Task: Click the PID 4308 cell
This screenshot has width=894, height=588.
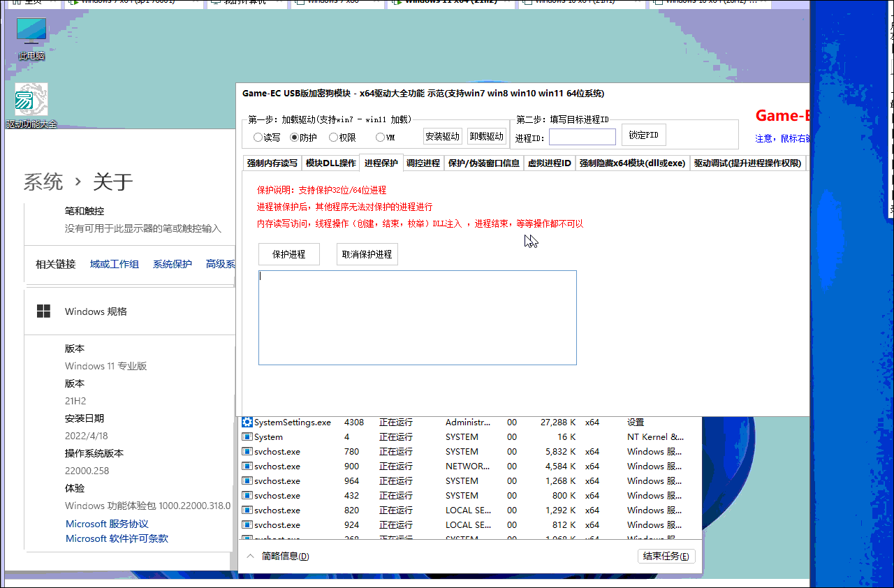Action: pos(354,422)
